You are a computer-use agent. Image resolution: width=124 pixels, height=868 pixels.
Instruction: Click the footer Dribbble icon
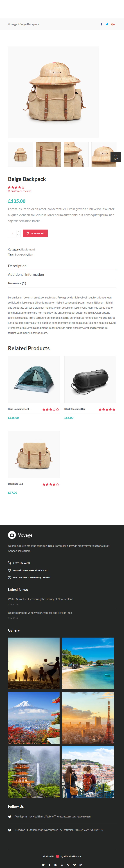pos(81,865)
